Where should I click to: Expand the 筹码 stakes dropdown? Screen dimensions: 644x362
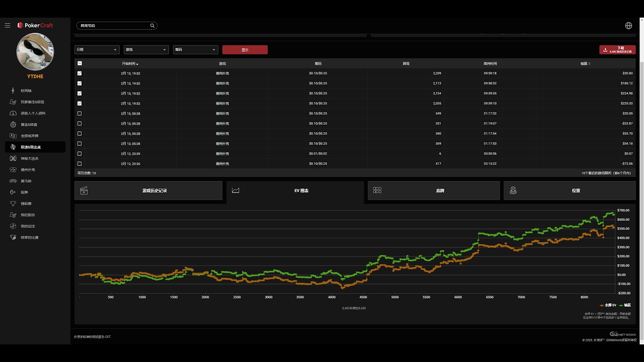195,50
